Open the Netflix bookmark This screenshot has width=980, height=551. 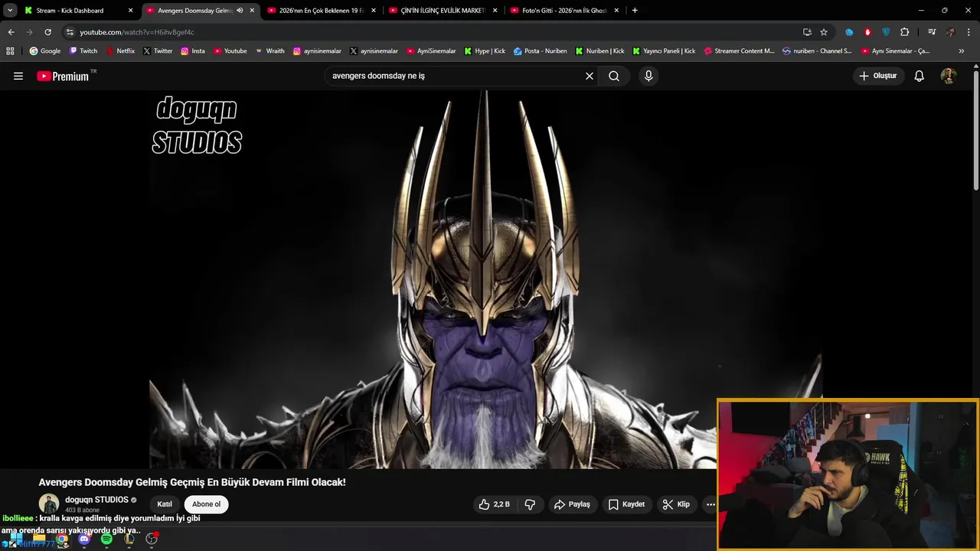click(120, 51)
